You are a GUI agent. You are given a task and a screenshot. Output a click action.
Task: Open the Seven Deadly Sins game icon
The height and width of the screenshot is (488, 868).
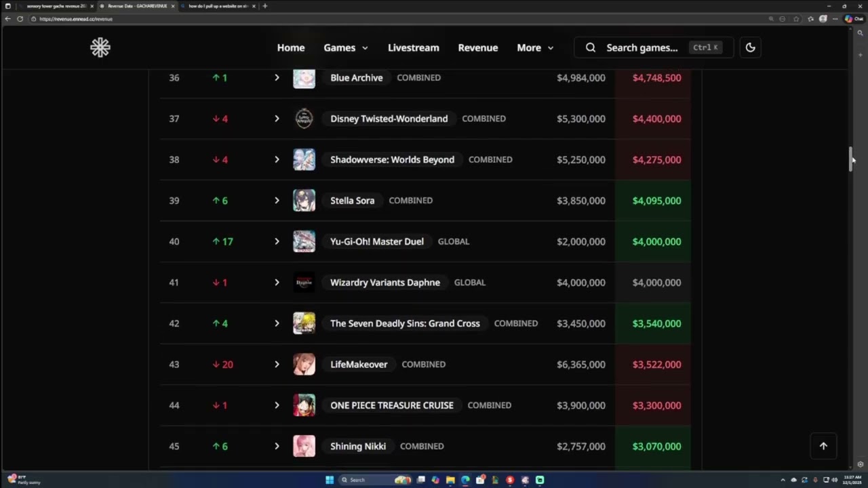304,323
